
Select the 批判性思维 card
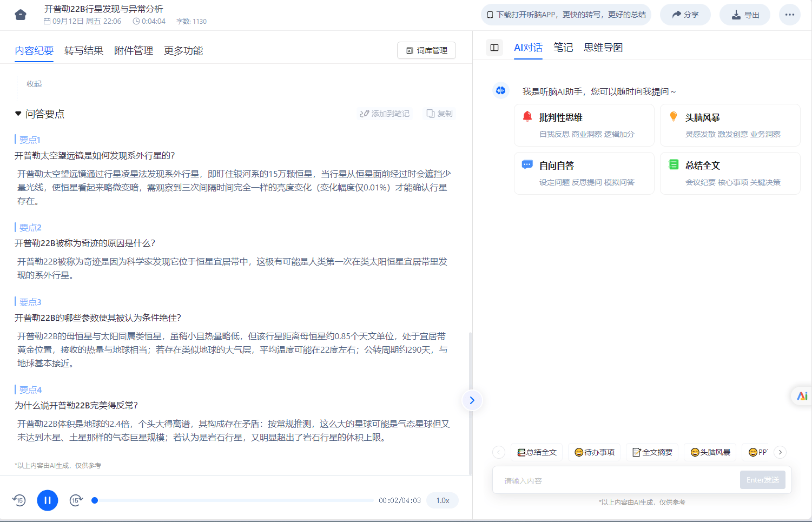(x=584, y=125)
